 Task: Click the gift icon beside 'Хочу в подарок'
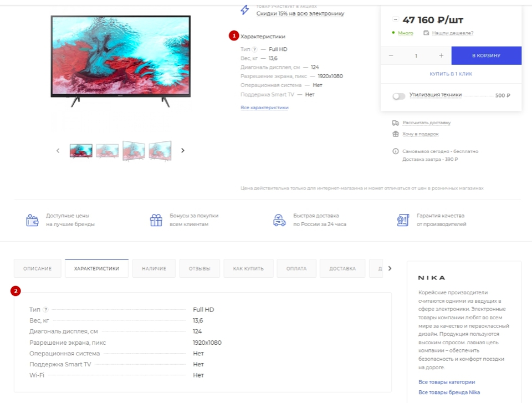(x=395, y=134)
